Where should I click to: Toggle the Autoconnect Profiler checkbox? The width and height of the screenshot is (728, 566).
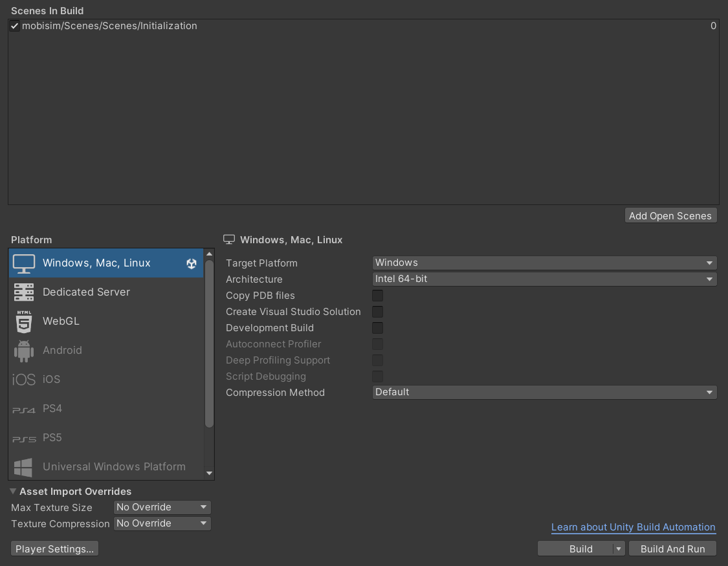377,344
